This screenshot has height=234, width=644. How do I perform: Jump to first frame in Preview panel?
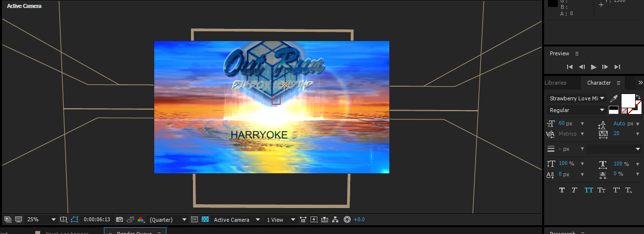point(570,67)
